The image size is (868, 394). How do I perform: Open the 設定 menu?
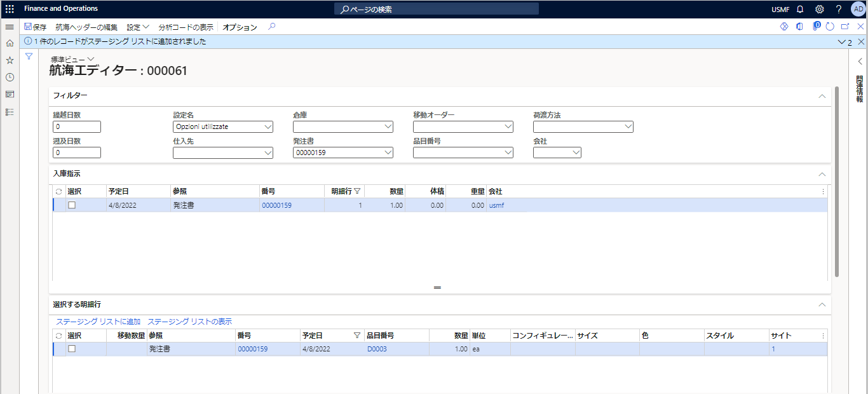138,27
